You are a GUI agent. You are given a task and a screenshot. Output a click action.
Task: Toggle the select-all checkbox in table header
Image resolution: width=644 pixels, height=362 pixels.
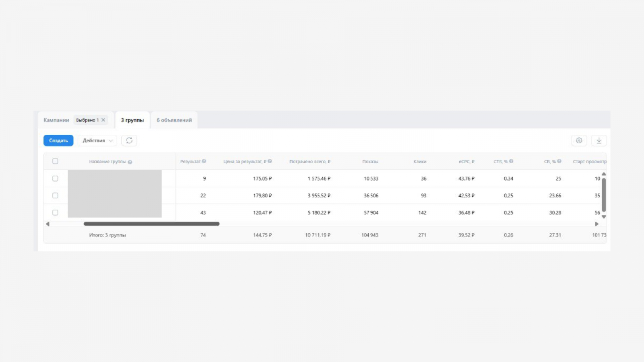[x=55, y=161]
